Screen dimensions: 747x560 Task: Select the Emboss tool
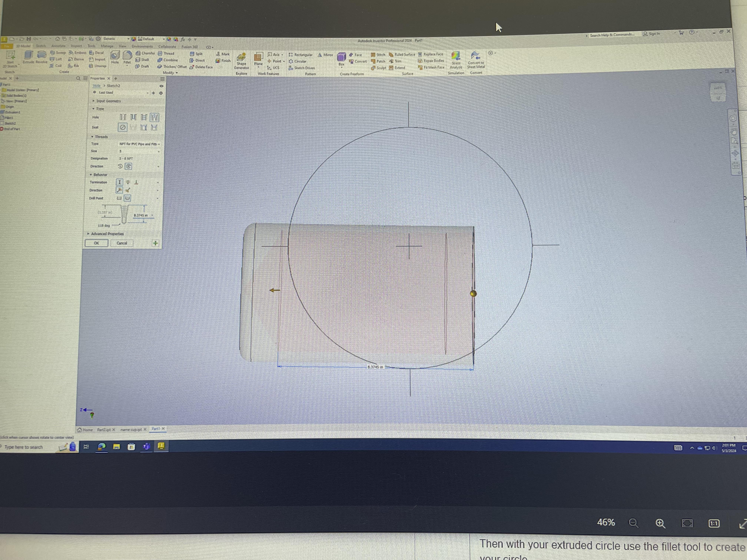tap(78, 53)
